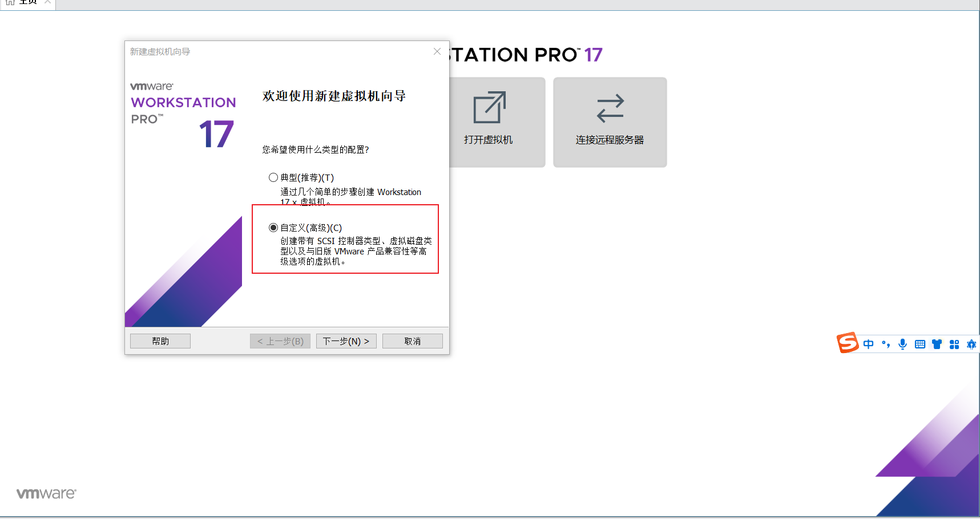Open the Sogou soft keyboard icon
Screen dimensions: 980x519
pyautogui.click(x=919, y=344)
